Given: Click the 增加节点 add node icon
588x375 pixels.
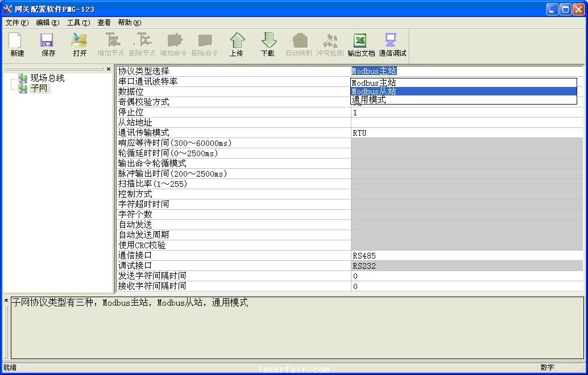Looking at the screenshot, I should [x=111, y=44].
